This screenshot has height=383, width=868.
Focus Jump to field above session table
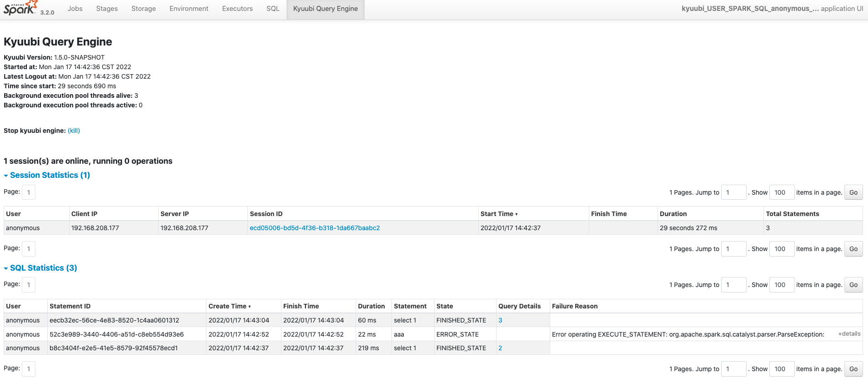tap(733, 192)
